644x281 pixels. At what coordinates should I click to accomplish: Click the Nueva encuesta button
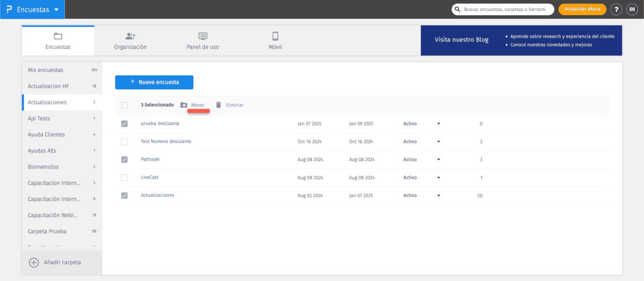[154, 82]
